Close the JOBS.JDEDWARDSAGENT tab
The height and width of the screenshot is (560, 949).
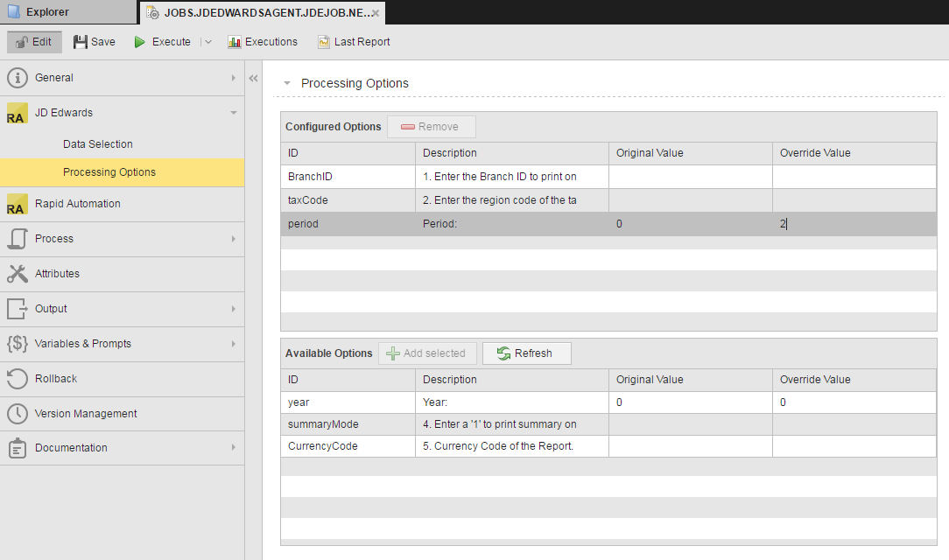376,13
